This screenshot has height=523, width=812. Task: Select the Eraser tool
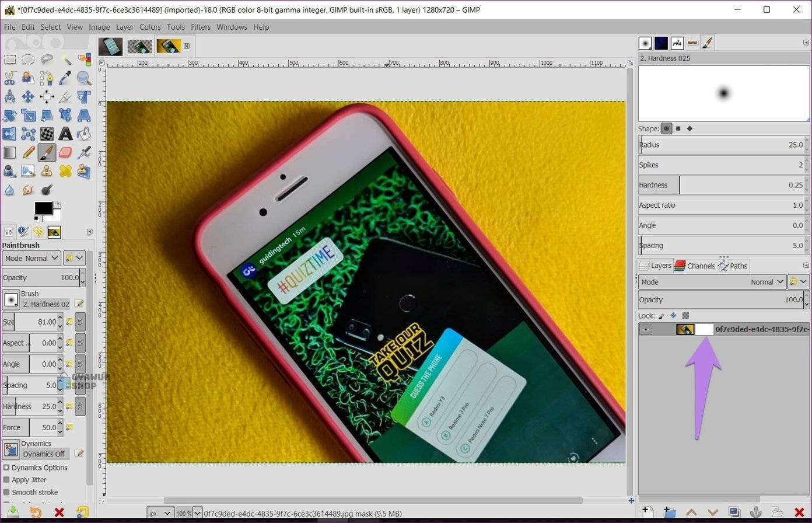pyautogui.click(x=65, y=152)
